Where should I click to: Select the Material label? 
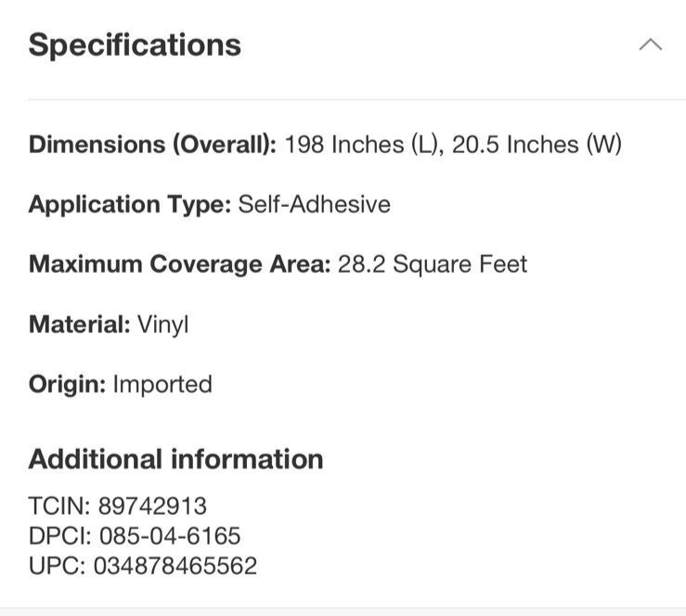pos(79,325)
